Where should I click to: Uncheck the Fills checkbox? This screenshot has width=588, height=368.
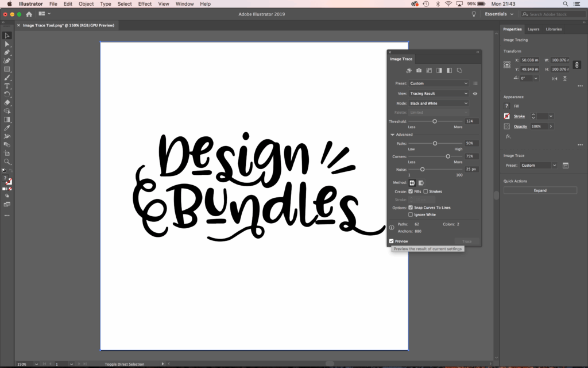pyautogui.click(x=411, y=191)
